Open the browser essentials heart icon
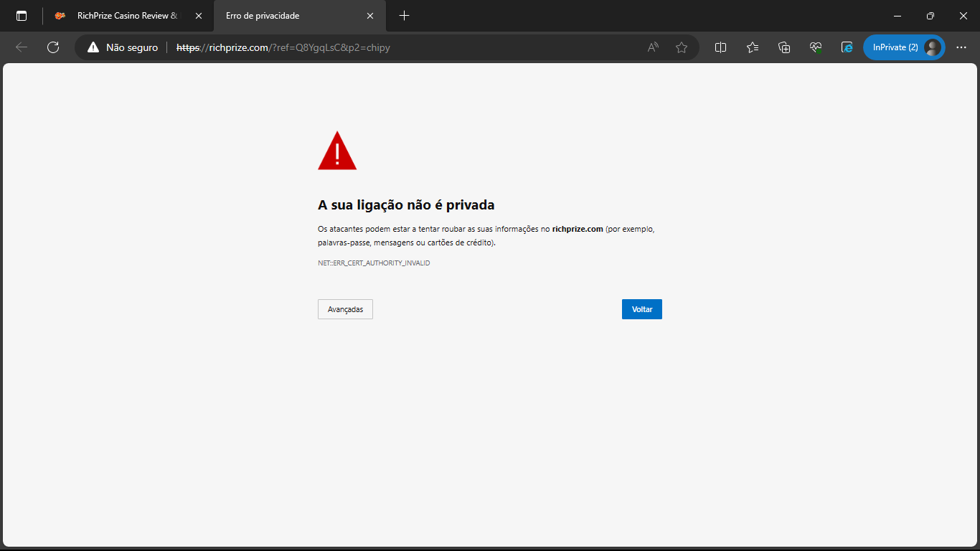This screenshot has height=551, width=980. coord(816,47)
